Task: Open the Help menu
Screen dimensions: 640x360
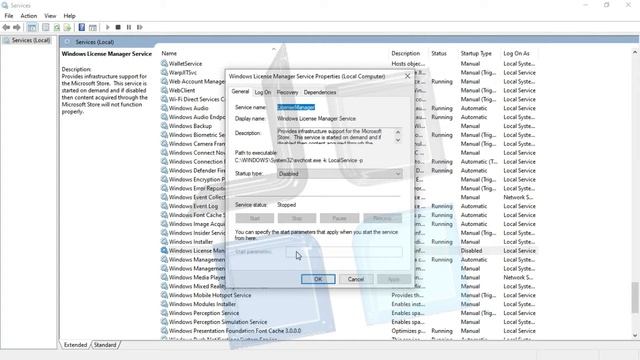Action: tap(69, 16)
